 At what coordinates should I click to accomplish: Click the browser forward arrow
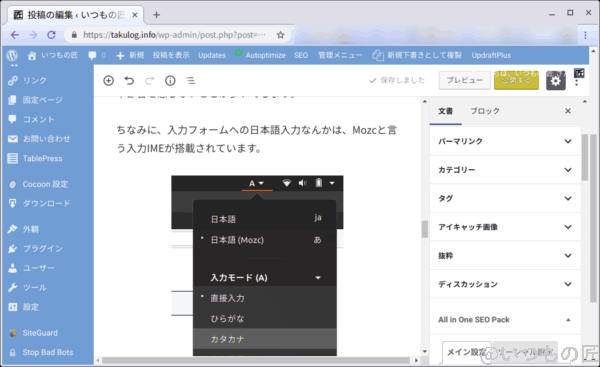(x=33, y=35)
